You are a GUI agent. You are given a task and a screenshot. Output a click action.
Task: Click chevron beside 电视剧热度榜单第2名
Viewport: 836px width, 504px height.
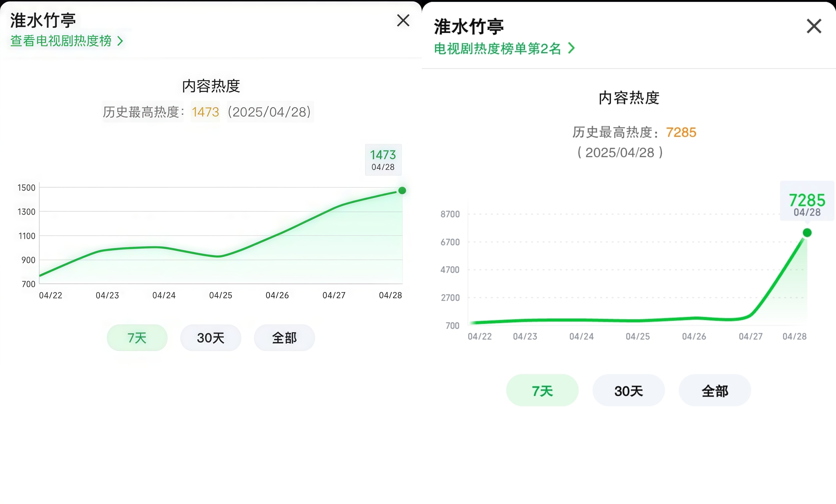click(x=572, y=48)
